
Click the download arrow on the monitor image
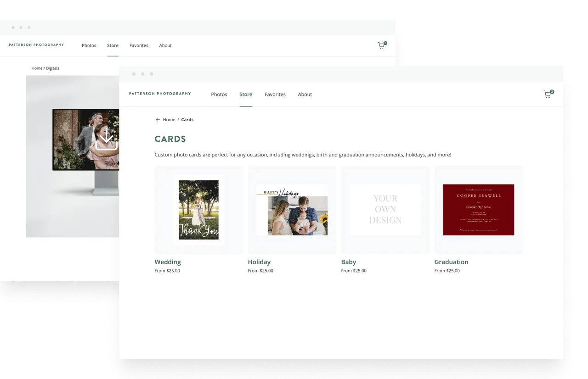pos(106,139)
